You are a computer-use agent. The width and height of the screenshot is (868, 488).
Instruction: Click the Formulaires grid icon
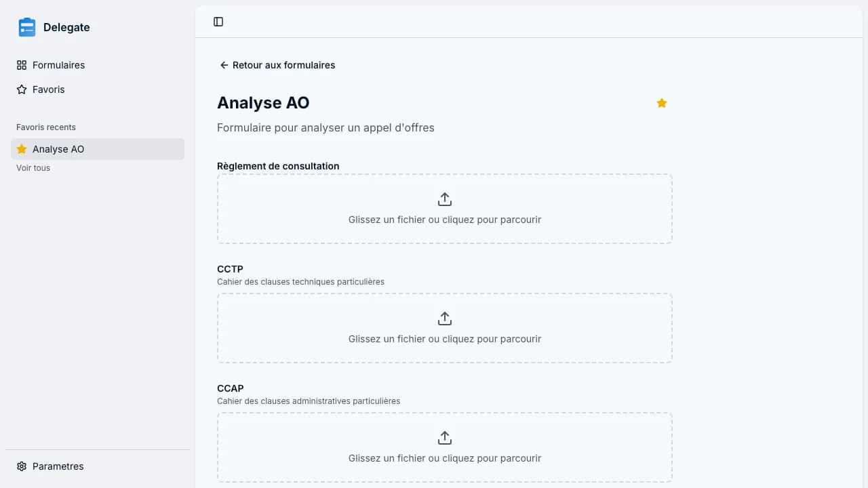[22, 65]
